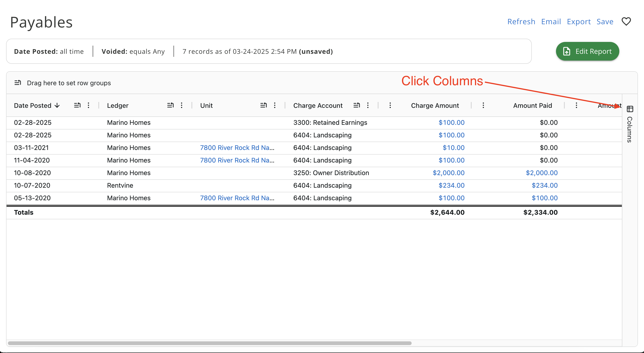Open Charge Amount column menu dots

click(390, 105)
